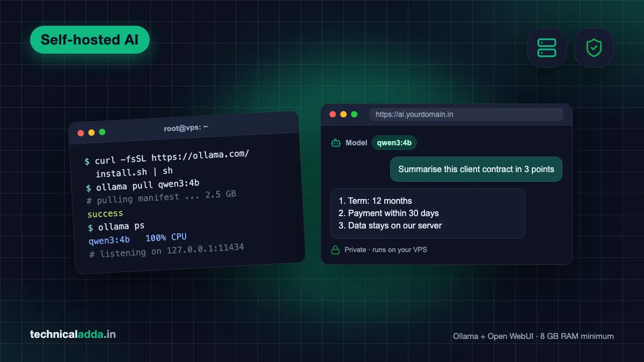Image resolution: width=644 pixels, height=362 pixels.
Task: Click the technicaladda.in logo text
Action: click(x=73, y=335)
